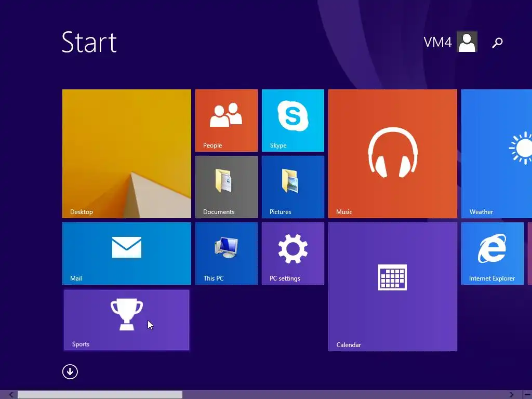Screen dimensions: 532x399
Task: Open the Mail tile
Action: (x=127, y=254)
